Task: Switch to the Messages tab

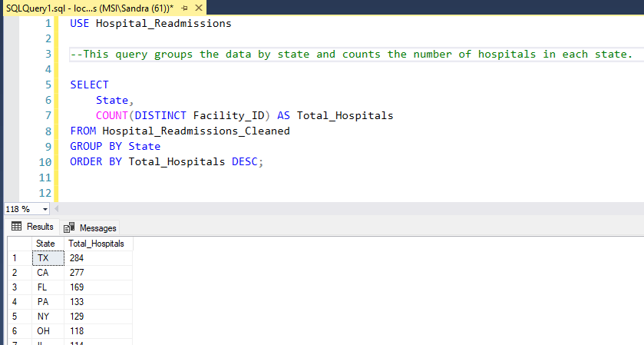Action: tap(90, 227)
